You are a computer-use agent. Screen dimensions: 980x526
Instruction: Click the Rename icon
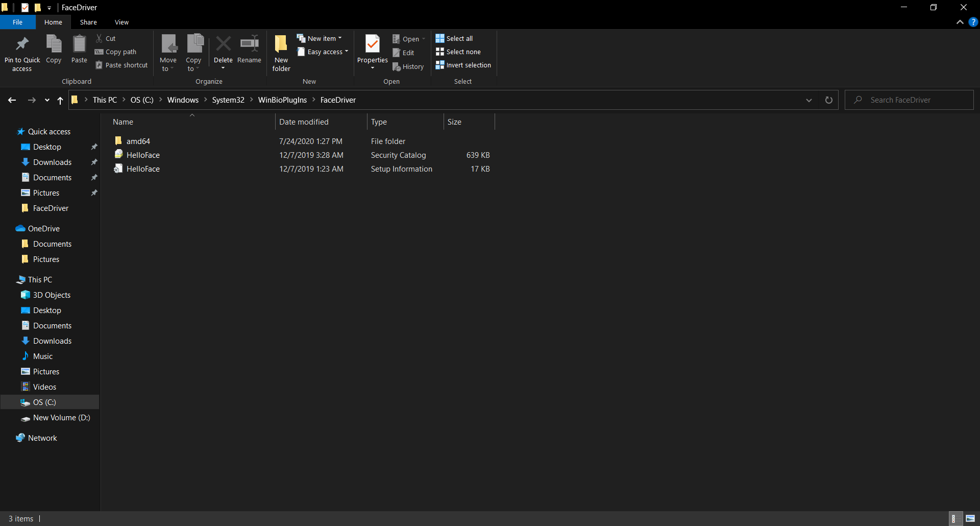(250, 44)
